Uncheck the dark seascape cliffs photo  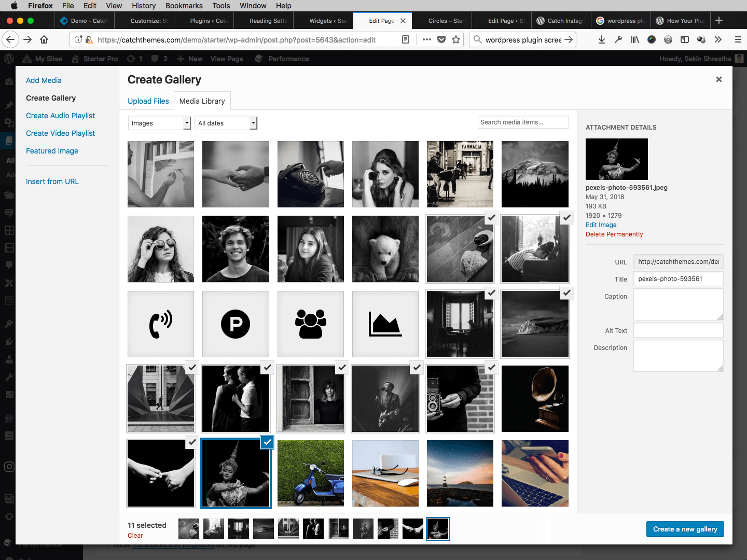[566, 292]
